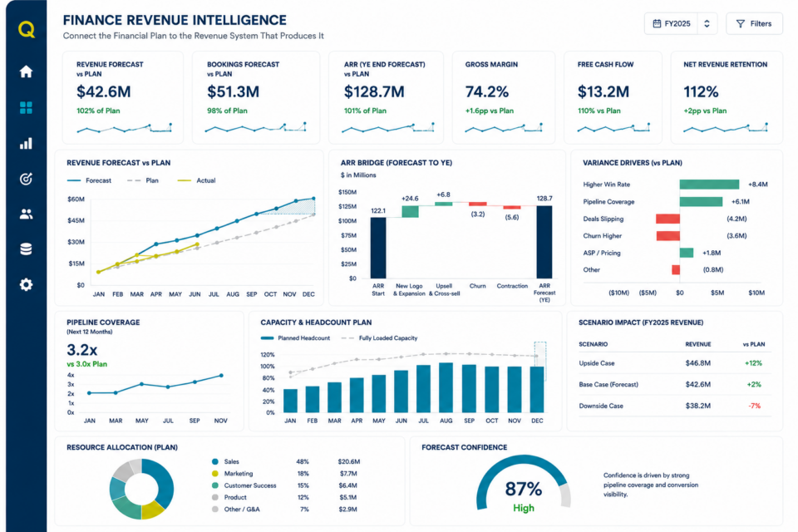Click the 87% forecast confidence gauge
Image resolution: width=798 pixels, height=532 pixels.
click(523, 484)
